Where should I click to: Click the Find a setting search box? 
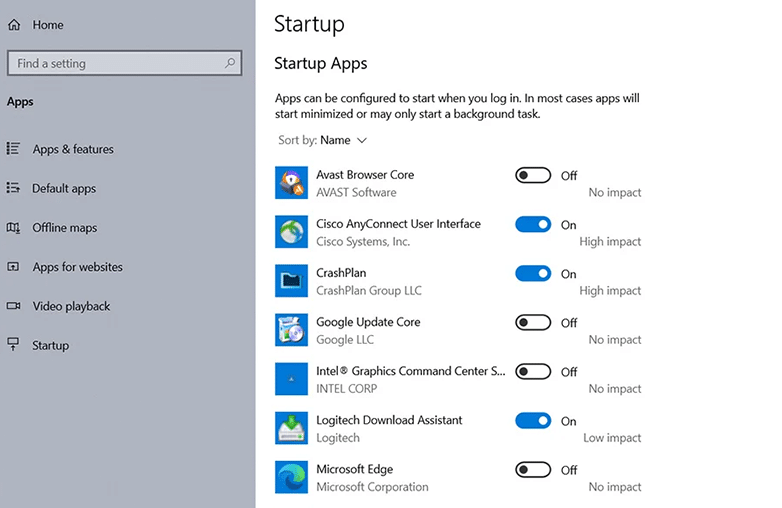coord(125,63)
